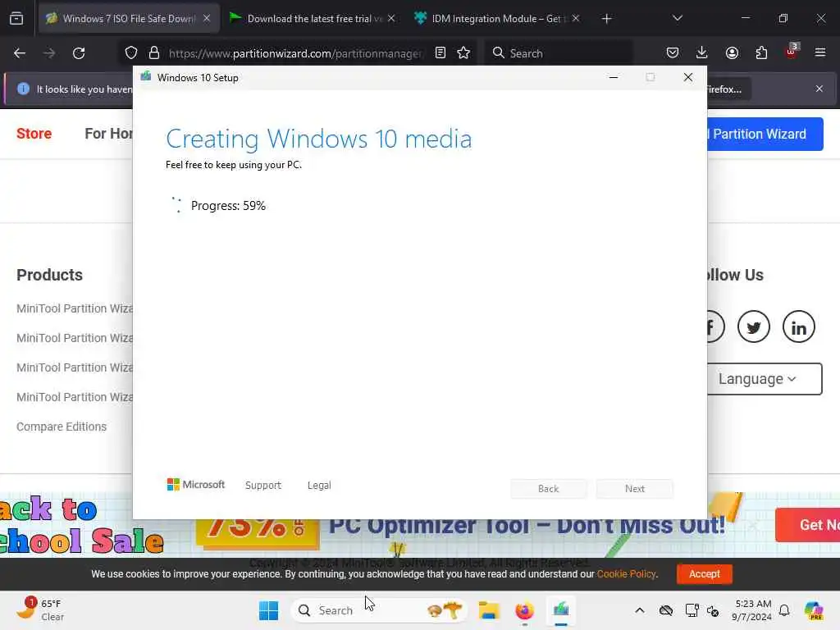This screenshot has width=840, height=630.
Task: Open weather widget showing 65°F
Action: click(40, 610)
